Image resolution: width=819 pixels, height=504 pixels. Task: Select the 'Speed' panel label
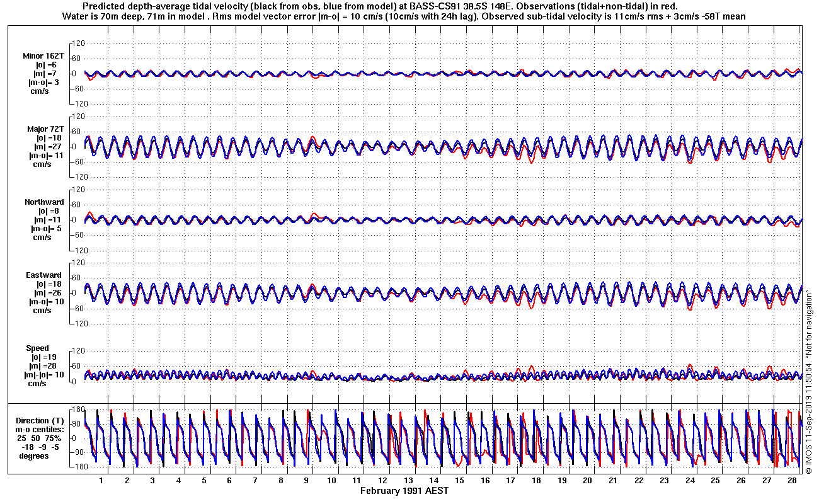coord(37,348)
